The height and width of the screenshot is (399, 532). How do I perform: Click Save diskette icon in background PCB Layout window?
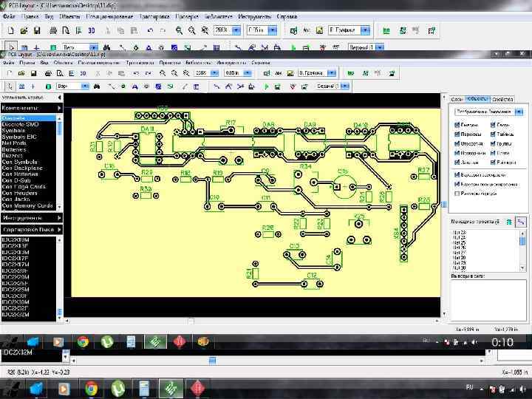click(x=37, y=30)
